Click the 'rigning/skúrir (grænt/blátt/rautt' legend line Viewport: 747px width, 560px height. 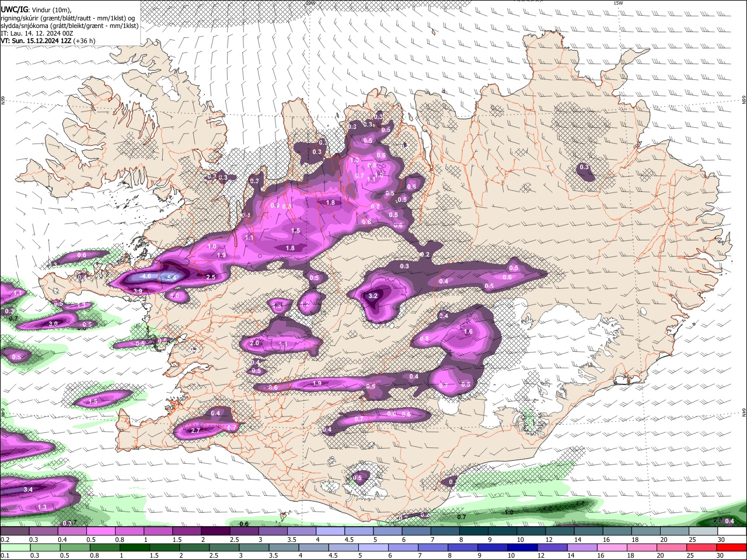tap(69, 17)
